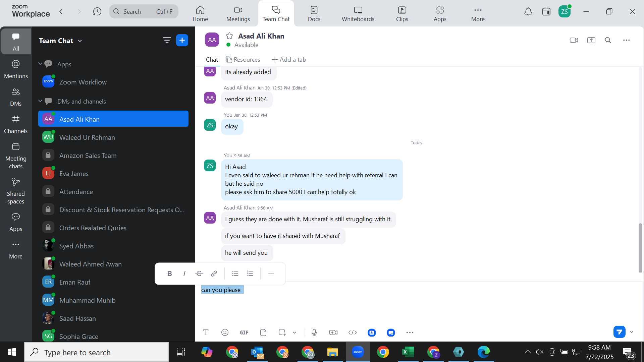Click Add a tab
This screenshot has height=362, width=644.
[x=289, y=60]
